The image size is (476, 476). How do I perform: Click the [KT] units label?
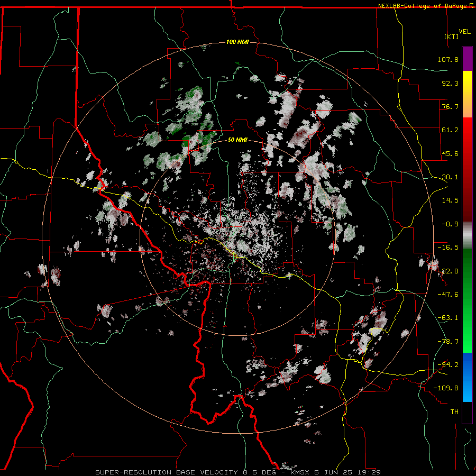[x=452, y=36]
